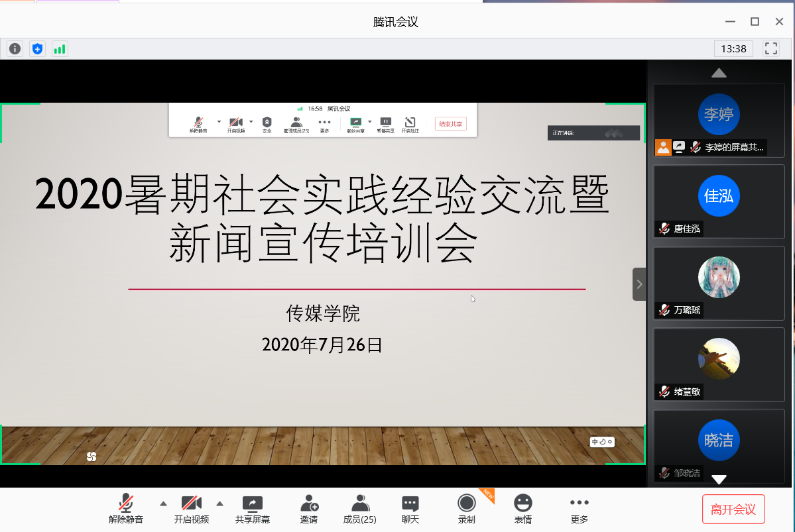
Task: Expand the audio options arrow beside 解除静音
Action: (162, 502)
